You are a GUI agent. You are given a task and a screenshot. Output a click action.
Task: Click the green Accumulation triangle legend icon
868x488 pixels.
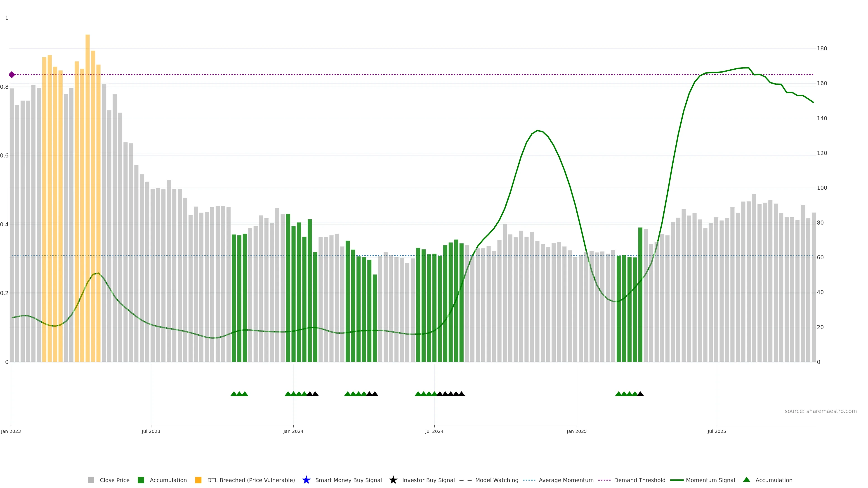[x=746, y=480]
